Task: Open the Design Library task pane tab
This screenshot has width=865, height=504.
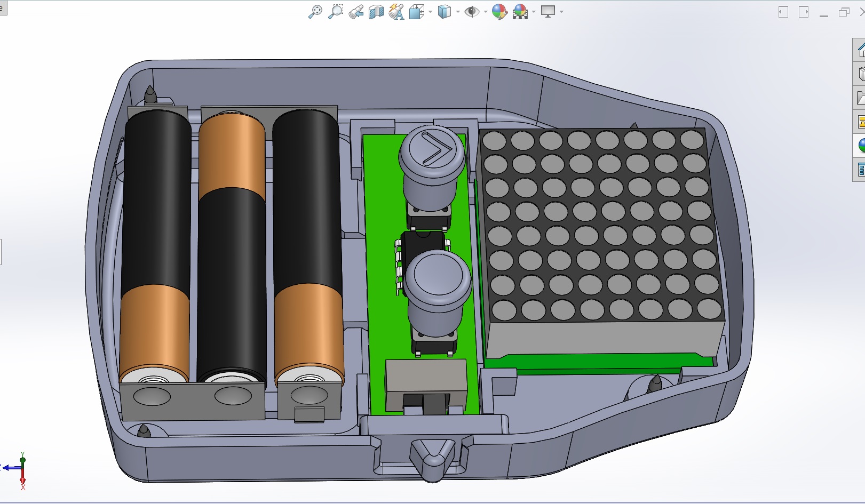Action: tap(860, 74)
